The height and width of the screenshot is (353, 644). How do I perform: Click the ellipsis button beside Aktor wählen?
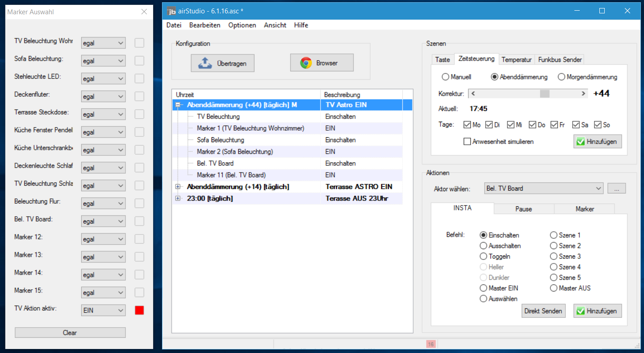pyautogui.click(x=616, y=189)
